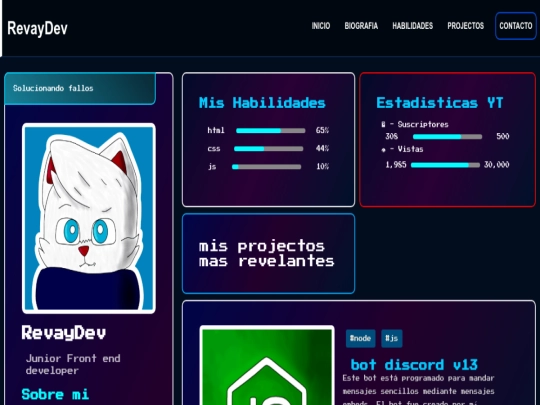
Task: Open the INICIO nav link
Action: pos(321,26)
